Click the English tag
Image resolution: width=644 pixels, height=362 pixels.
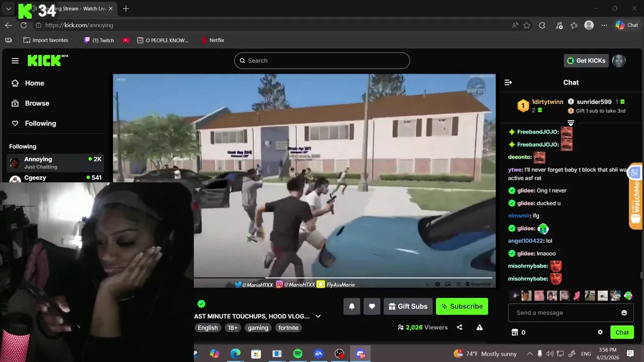point(208,328)
